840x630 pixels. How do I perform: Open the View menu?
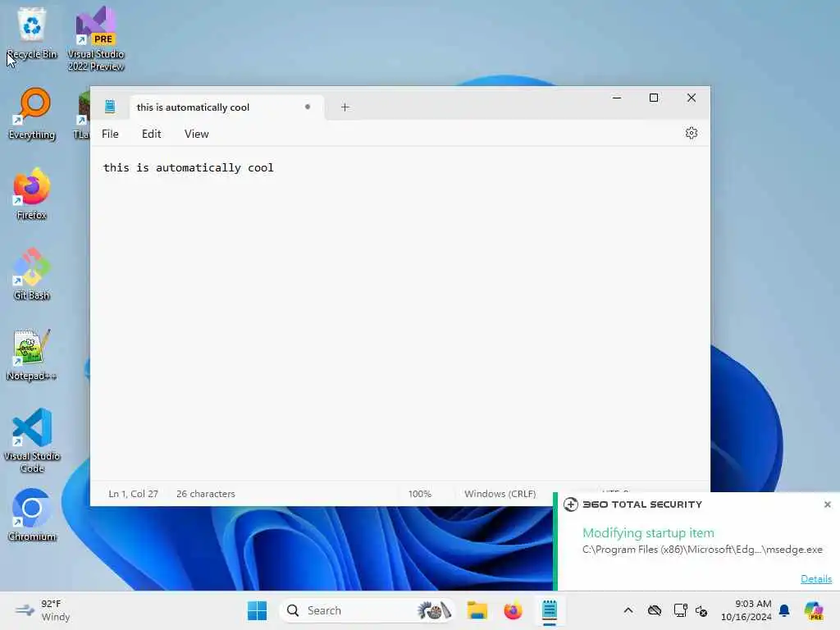coord(197,134)
